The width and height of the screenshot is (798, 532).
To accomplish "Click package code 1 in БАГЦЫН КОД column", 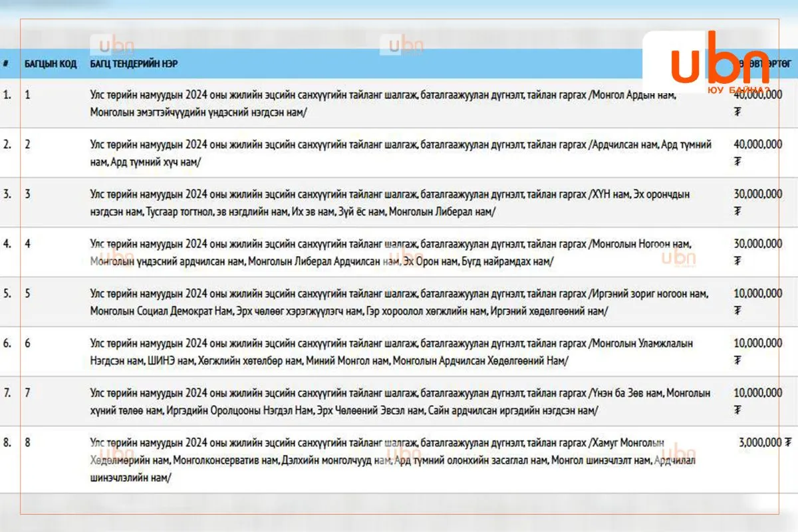I will pos(27,94).
